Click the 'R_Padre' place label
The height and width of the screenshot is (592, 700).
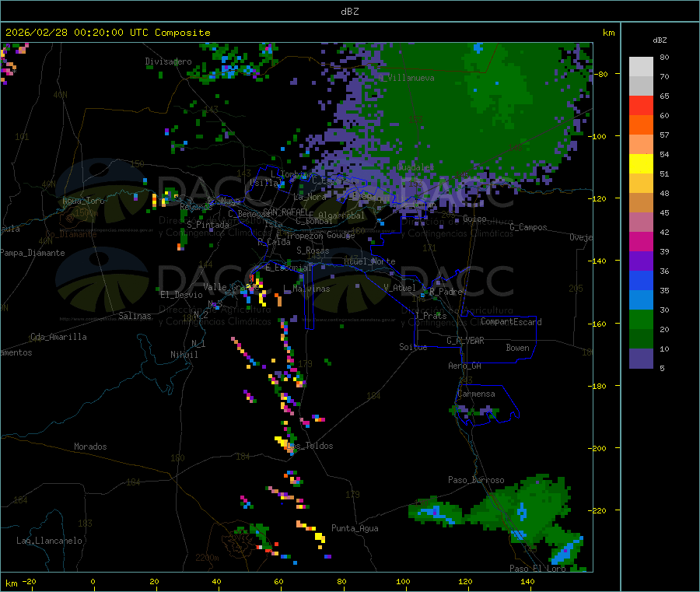446,292
